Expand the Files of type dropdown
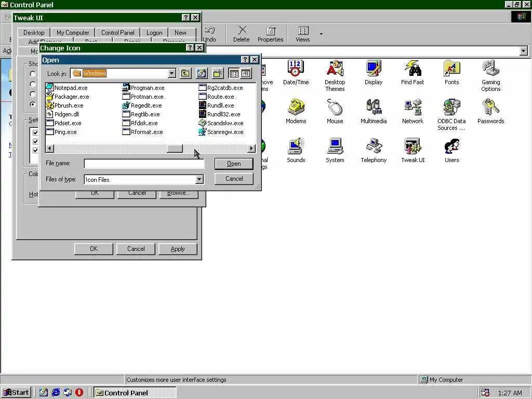Screen dimensions: 532x399 [x=199, y=179]
